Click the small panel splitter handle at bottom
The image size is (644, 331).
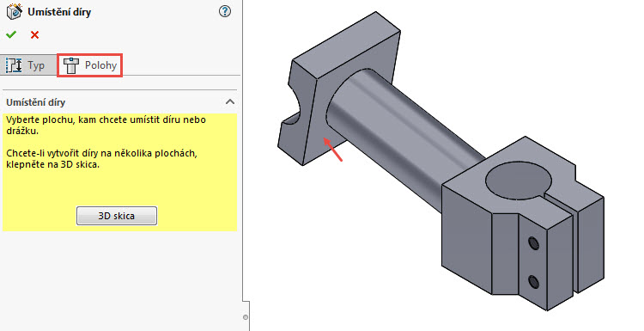(x=246, y=317)
